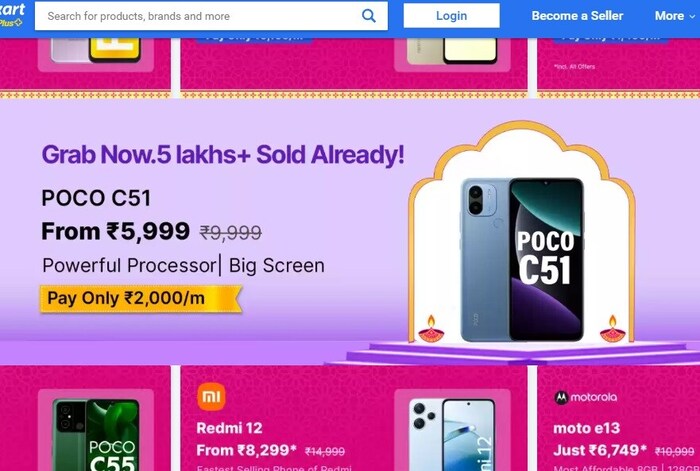Select the moto e13 product title
Viewport: 700px width, 471px height.
[586, 428]
